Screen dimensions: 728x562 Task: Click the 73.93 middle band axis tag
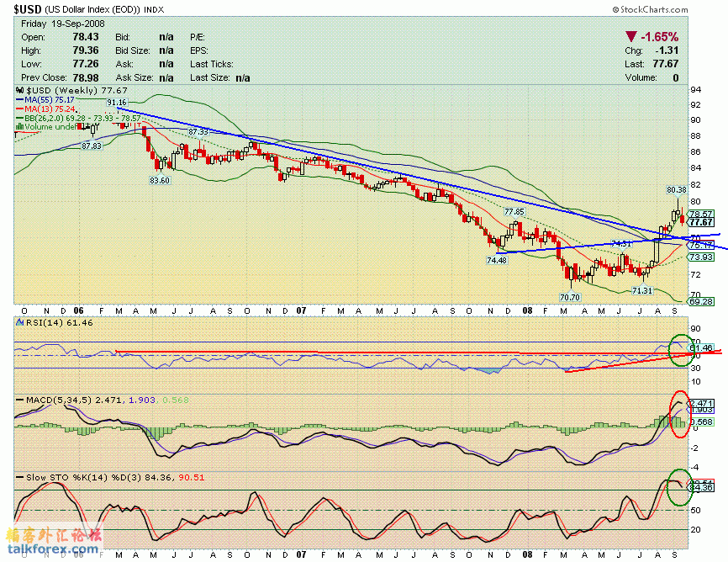click(x=701, y=257)
